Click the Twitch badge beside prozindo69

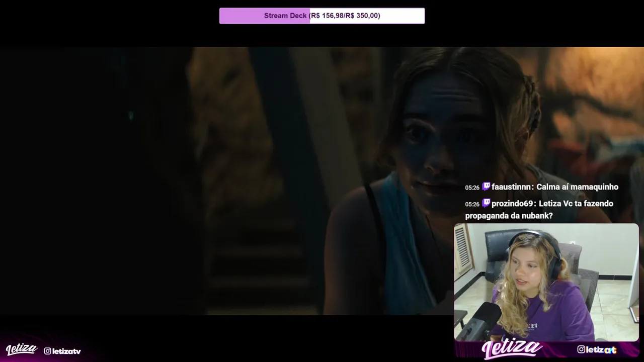[486, 203]
